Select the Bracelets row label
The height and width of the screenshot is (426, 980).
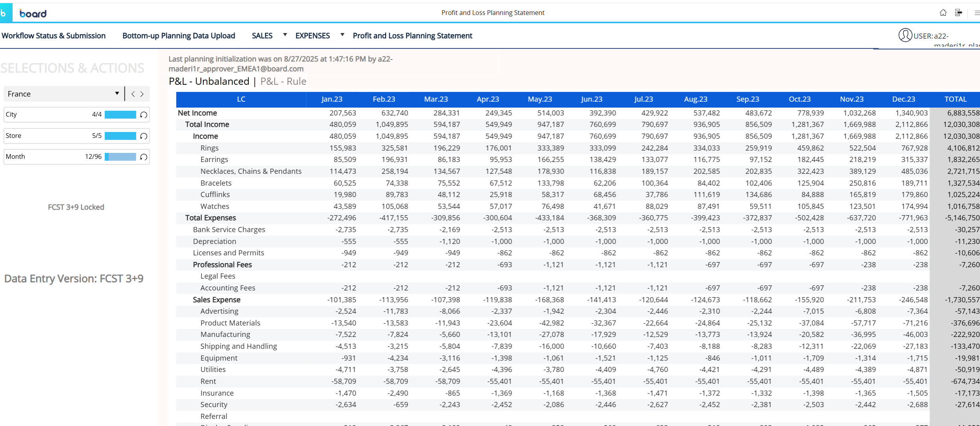(216, 183)
